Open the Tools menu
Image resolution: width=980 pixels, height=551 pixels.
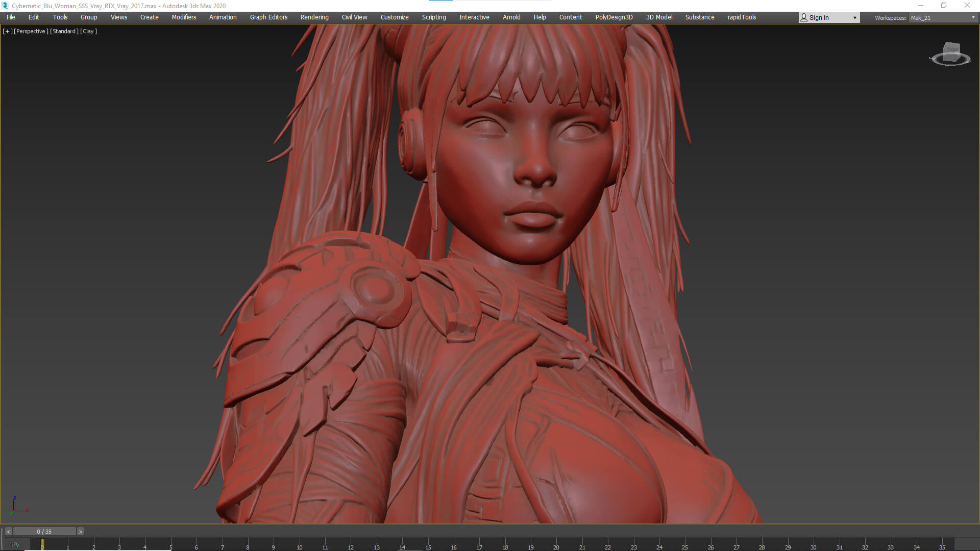tap(60, 17)
